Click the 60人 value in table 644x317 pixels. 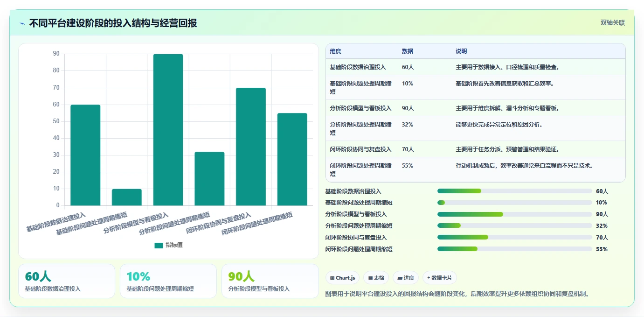(408, 67)
